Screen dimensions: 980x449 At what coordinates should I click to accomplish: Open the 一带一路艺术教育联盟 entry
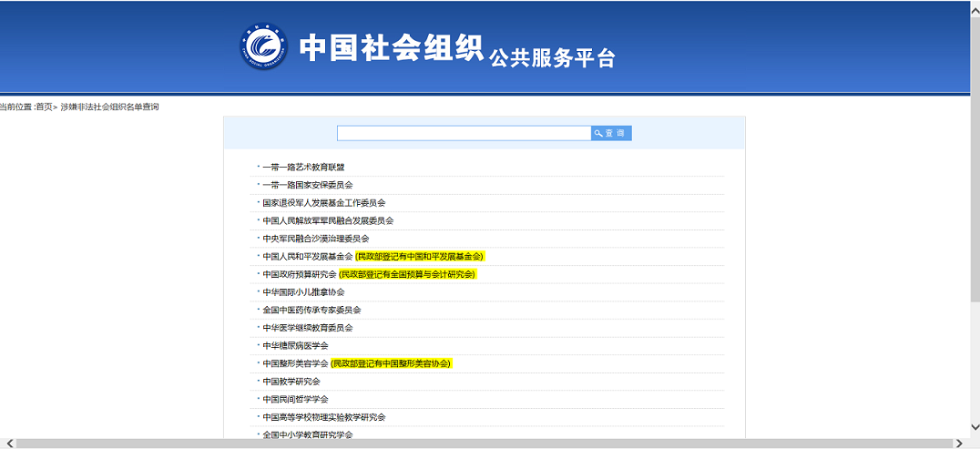click(x=303, y=168)
